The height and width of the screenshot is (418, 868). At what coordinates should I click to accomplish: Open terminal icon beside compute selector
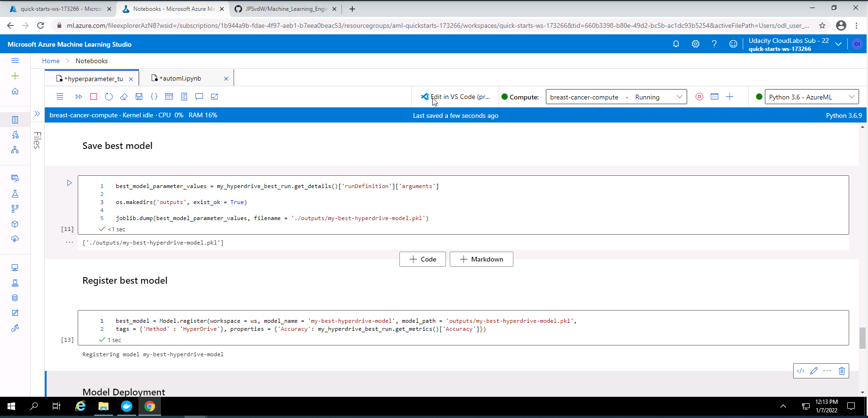714,97
